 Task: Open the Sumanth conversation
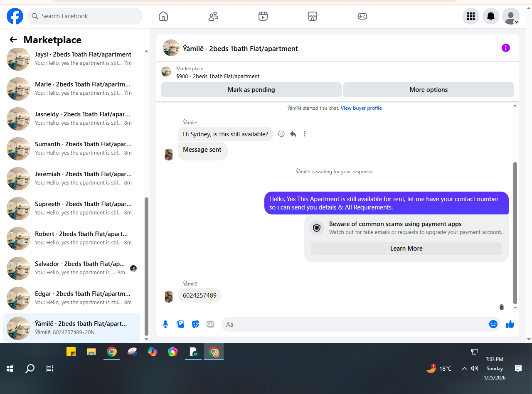pos(71,149)
